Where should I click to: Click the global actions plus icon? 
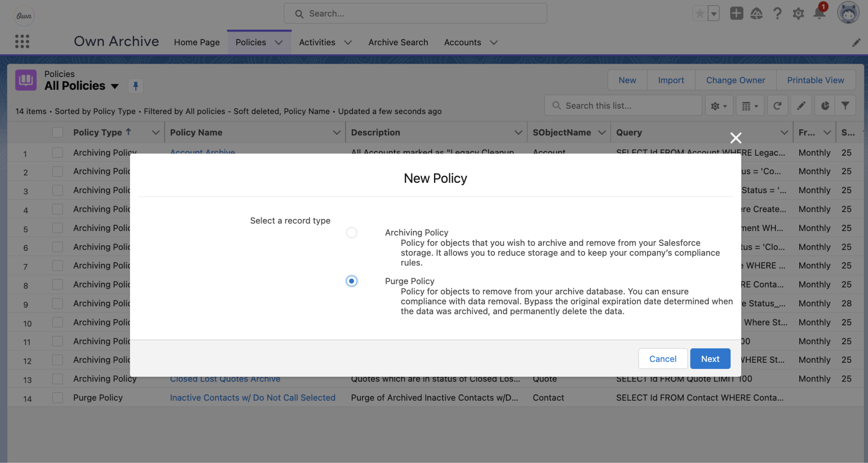click(736, 14)
